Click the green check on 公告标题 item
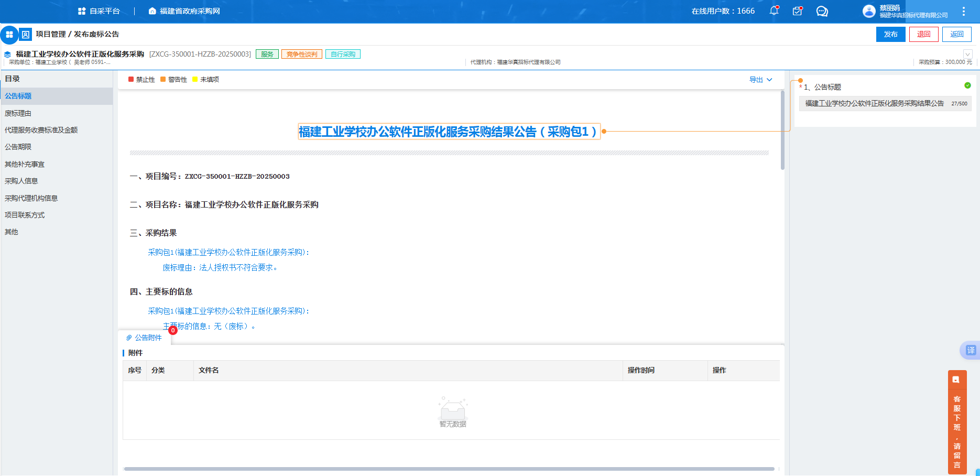 [967, 85]
